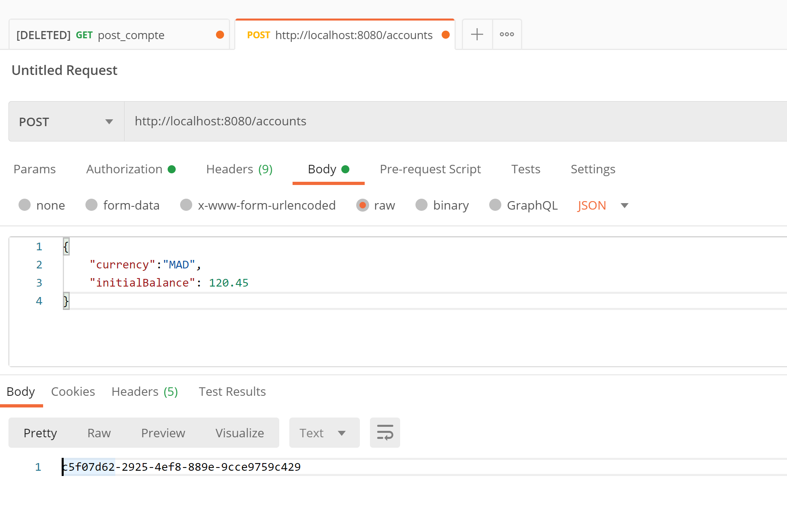Select binary body type
The image size is (787, 532).
tap(422, 205)
